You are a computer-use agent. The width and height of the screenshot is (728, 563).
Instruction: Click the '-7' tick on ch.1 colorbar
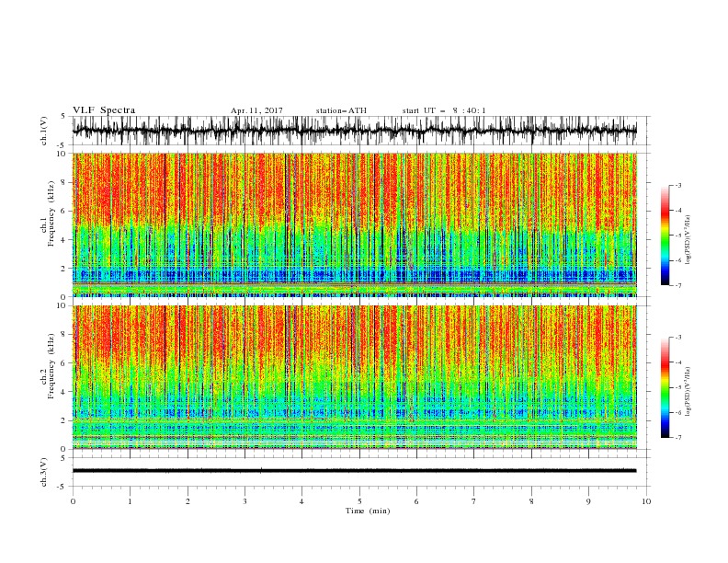point(678,285)
